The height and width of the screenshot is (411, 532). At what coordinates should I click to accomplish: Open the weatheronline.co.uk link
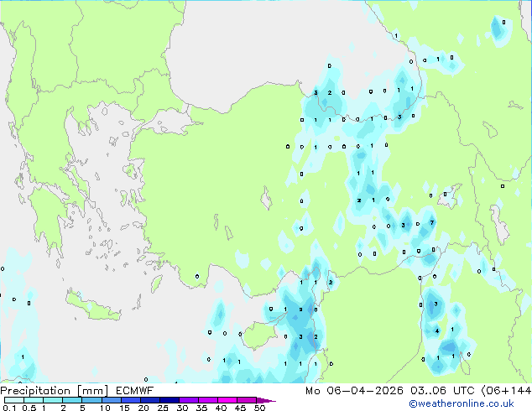462,403
